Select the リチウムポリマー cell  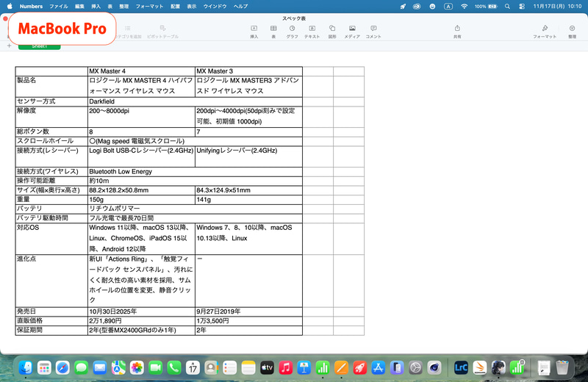coord(195,209)
